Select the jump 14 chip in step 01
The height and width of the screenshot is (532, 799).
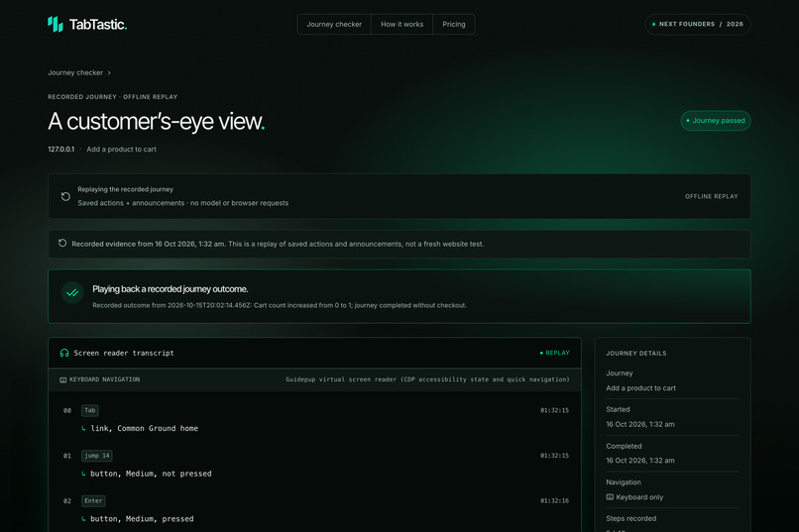pyautogui.click(x=97, y=456)
